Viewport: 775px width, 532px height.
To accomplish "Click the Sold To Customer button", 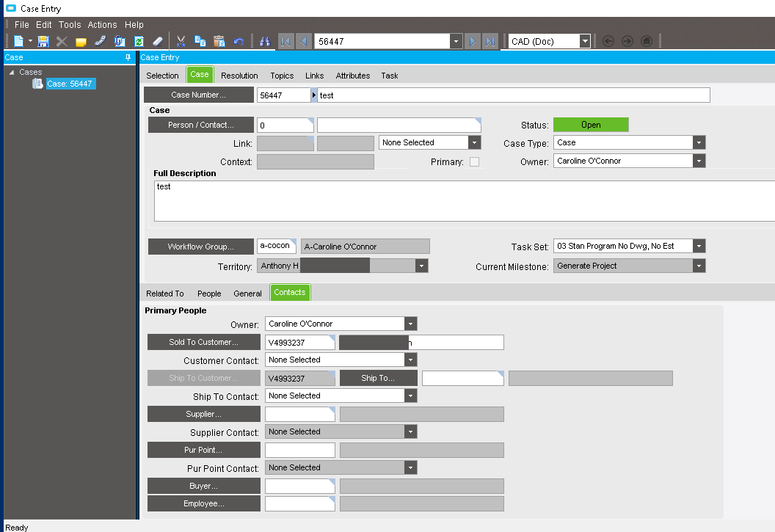I will tap(204, 343).
